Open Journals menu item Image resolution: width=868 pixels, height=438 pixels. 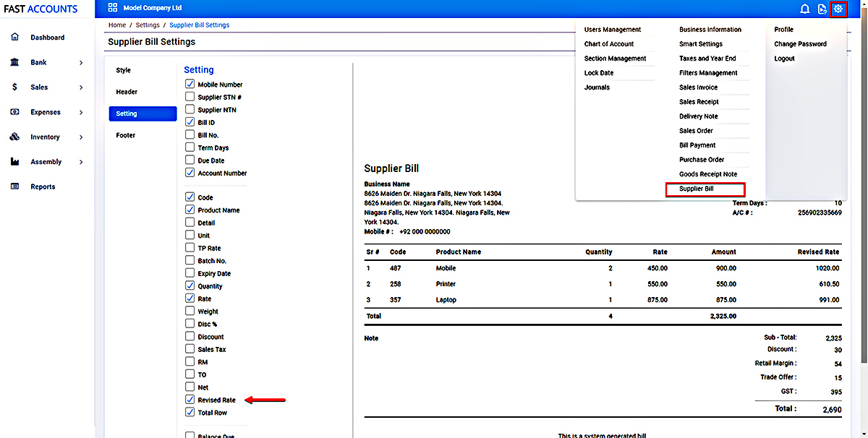coord(597,87)
